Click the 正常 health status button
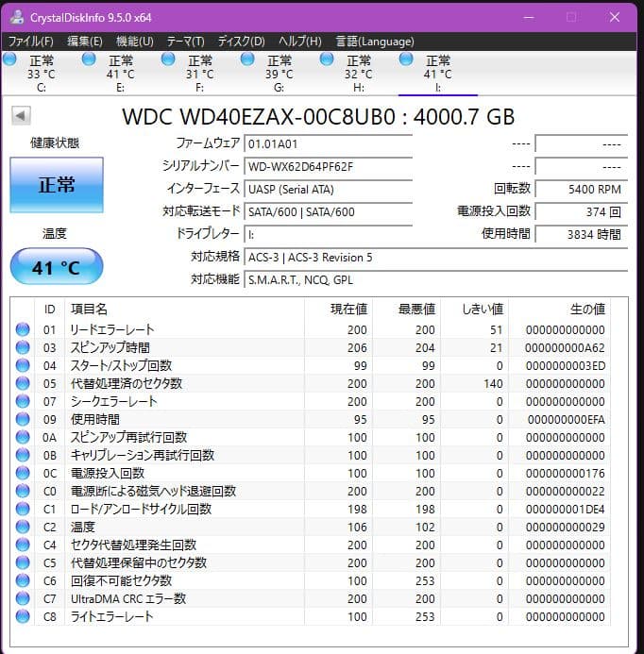Screen dimensions: 644x654 [57, 185]
